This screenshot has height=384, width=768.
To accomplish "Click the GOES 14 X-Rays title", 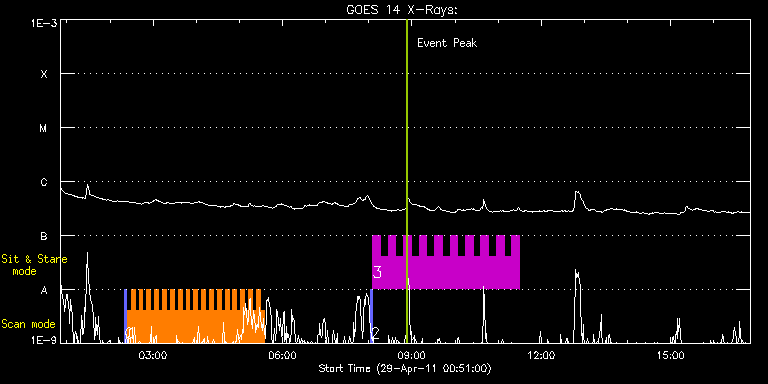I will [402, 10].
